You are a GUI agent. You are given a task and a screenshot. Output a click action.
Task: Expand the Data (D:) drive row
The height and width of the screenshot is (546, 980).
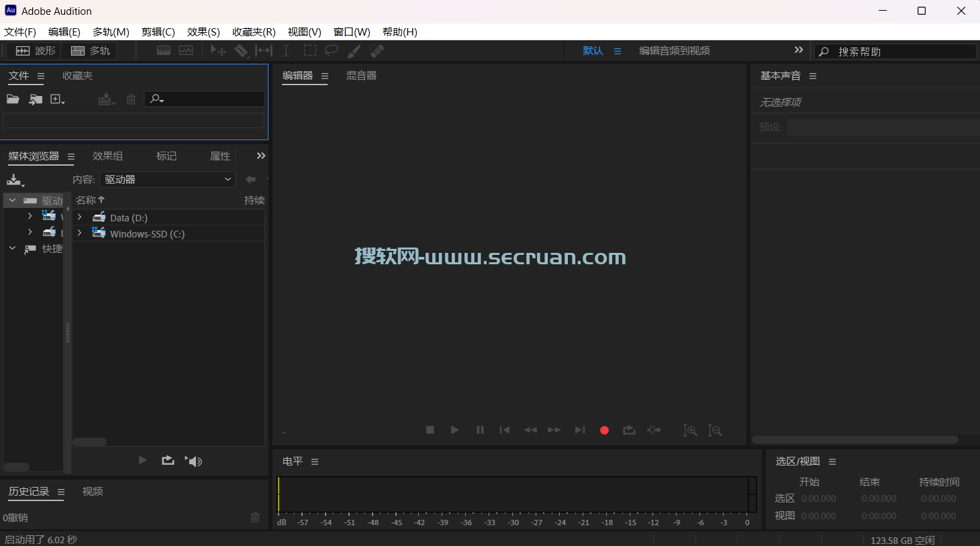[x=79, y=217]
